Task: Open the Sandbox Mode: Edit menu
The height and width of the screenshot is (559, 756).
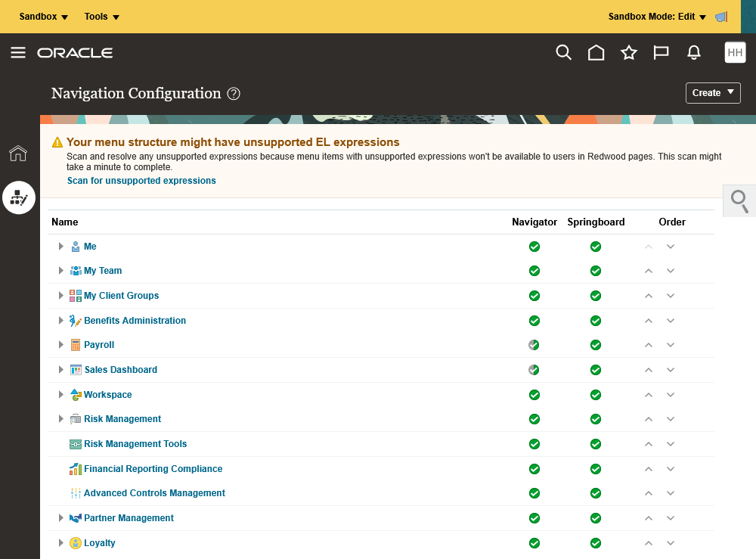Action: click(657, 17)
